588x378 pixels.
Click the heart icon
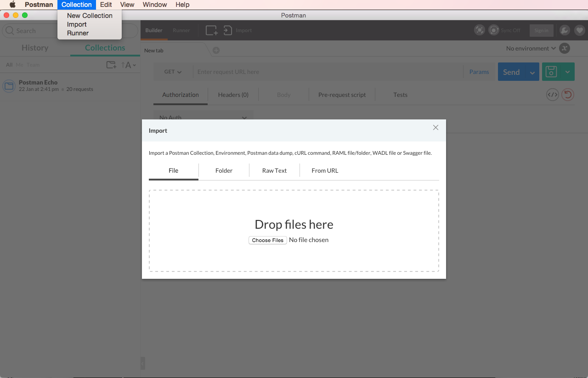click(x=579, y=30)
